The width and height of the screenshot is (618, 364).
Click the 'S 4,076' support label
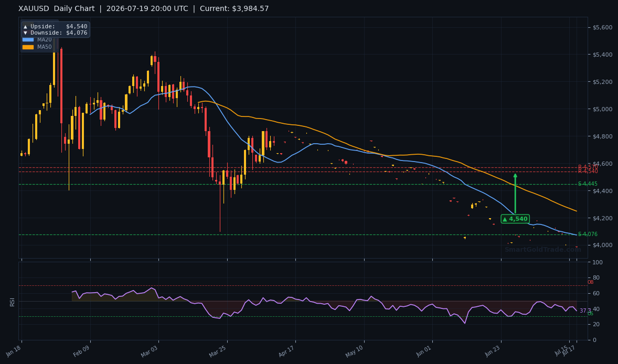click(x=588, y=234)
